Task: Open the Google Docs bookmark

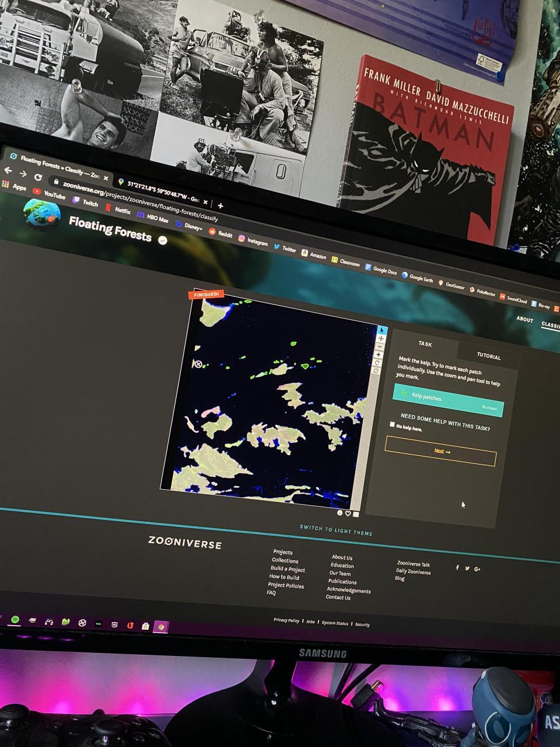Action: pos(381,268)
